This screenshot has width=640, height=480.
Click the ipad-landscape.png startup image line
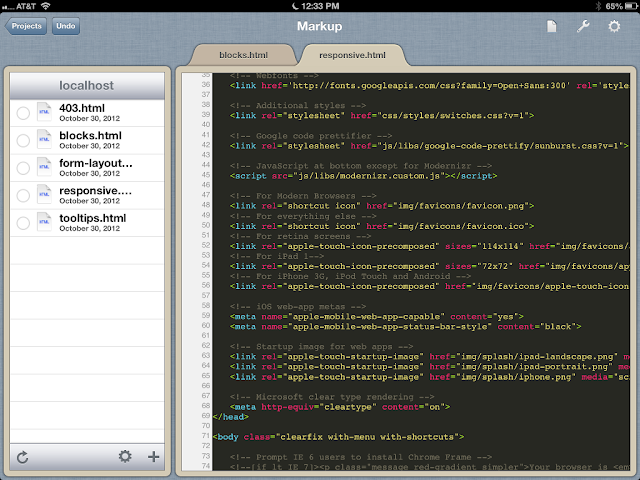click(x=429, y=357)
